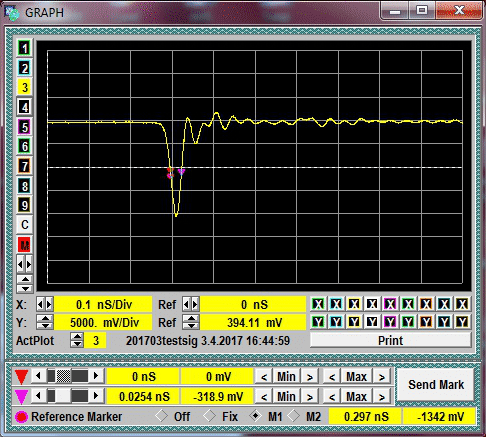Screen dimensions: 486x437
Task: Click the 0.1 nS/Div field
Action: coord(103,304)
